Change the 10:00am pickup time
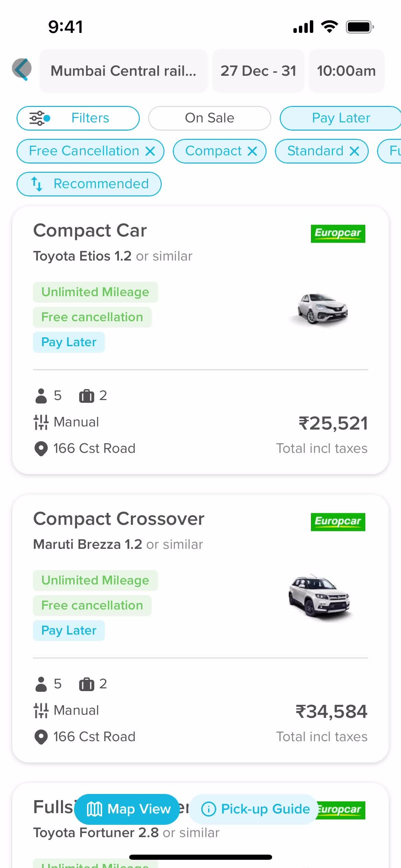The height and width of the screenshot is (868, 401). point(346,71)
